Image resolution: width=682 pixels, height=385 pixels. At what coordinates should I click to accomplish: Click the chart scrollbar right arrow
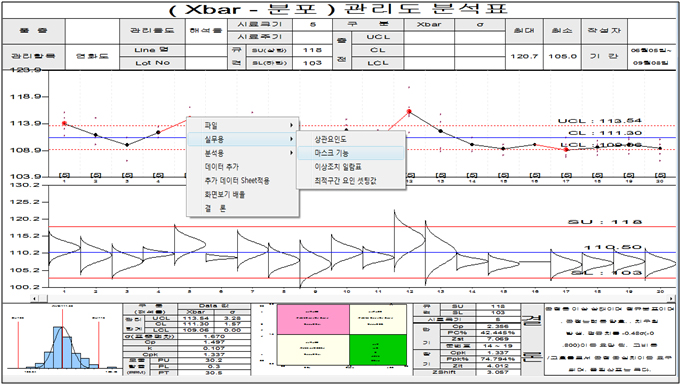[671, 298]
